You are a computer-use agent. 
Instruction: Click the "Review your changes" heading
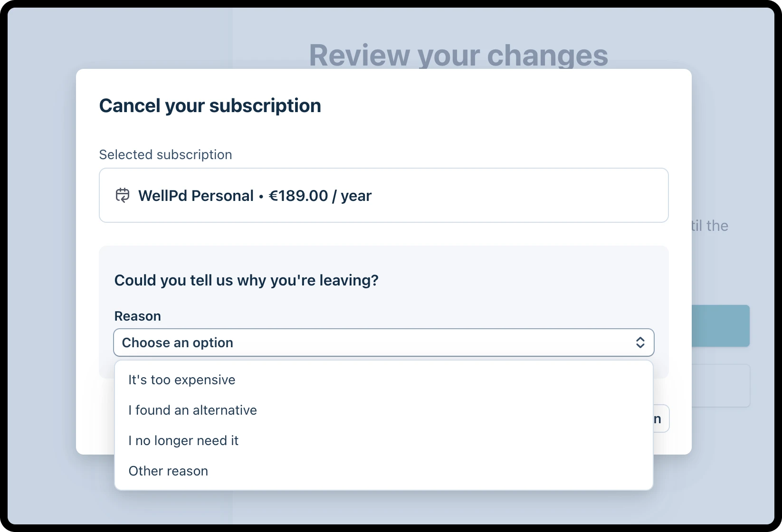coord(458,55)
